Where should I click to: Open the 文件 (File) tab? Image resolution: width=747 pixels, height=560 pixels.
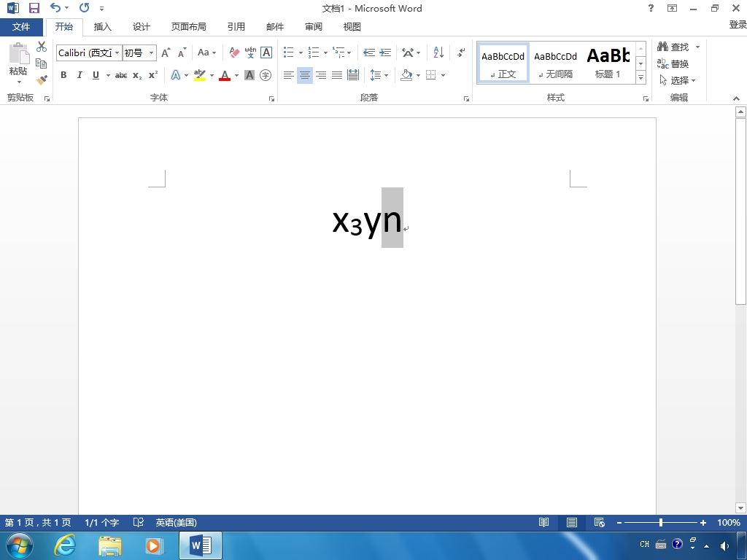tap(21, 27)
